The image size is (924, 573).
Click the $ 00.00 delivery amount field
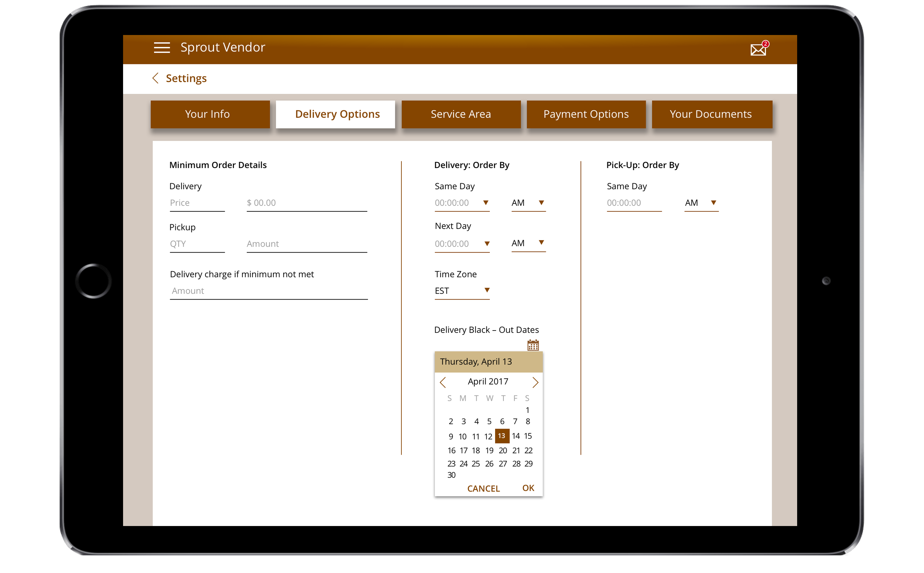306,203
